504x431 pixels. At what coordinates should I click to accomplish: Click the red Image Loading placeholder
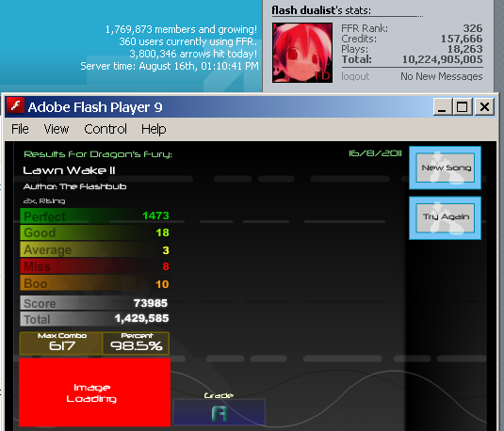[94, 392]
